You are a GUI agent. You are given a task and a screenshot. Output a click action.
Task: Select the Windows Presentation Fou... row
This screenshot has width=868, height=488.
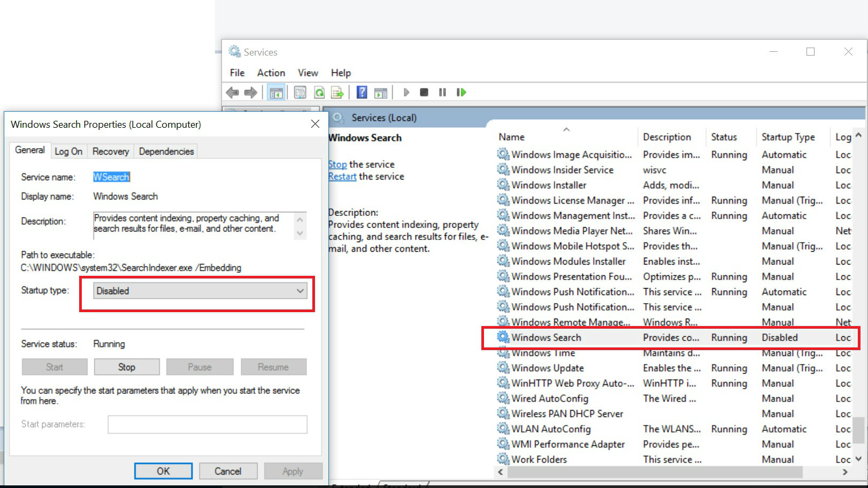[x=673, y=276]
